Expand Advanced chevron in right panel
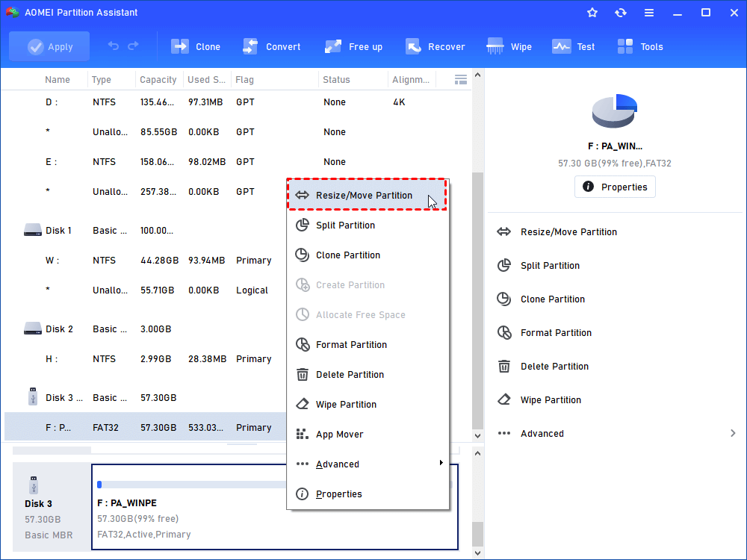The height and width of the screenshot is (560, 747). click(x=733, y=433)
